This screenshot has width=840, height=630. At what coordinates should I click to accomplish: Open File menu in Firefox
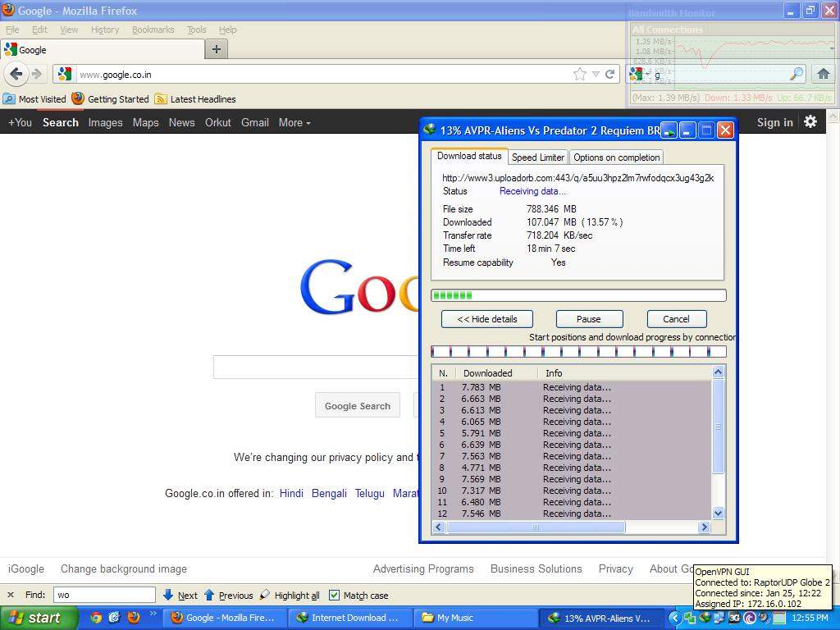(x=12, y=30)
